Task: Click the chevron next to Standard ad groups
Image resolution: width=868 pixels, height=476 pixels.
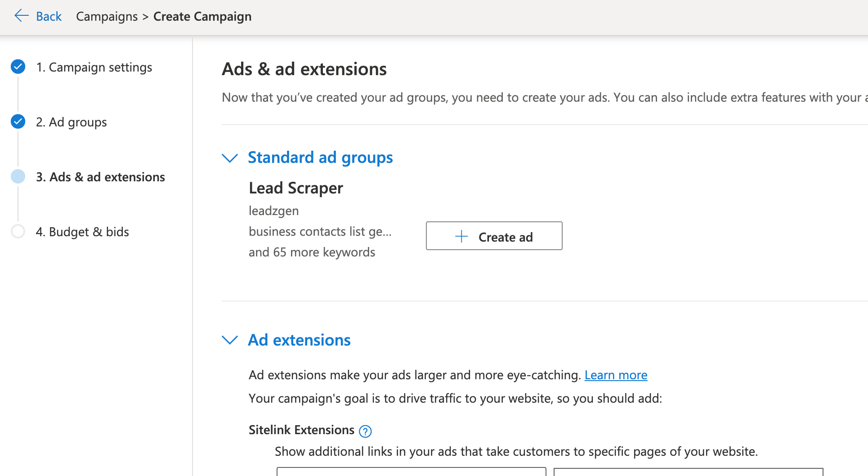Action: [x=230, y=158]
